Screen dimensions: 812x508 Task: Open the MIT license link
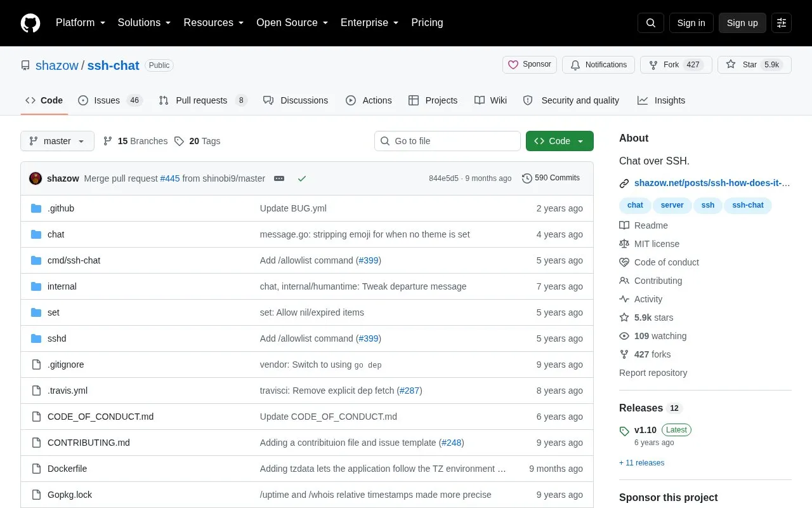[x=650, y=244]
